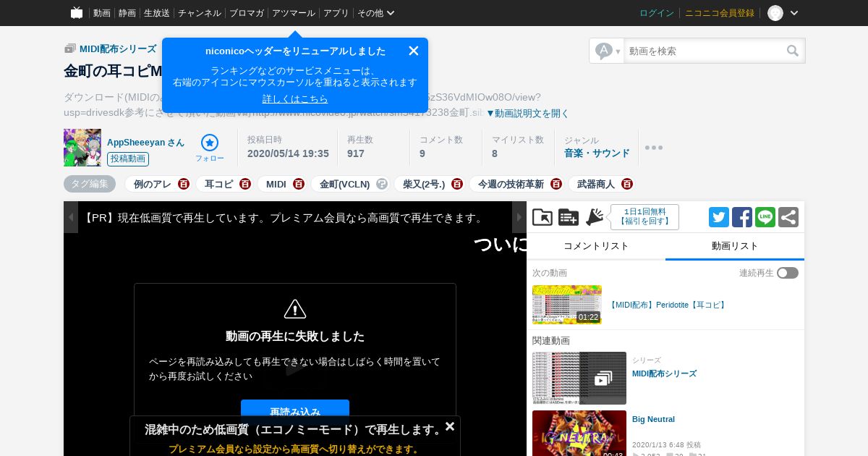
Task: Open the 耳コピ tag
Action: 219,184
